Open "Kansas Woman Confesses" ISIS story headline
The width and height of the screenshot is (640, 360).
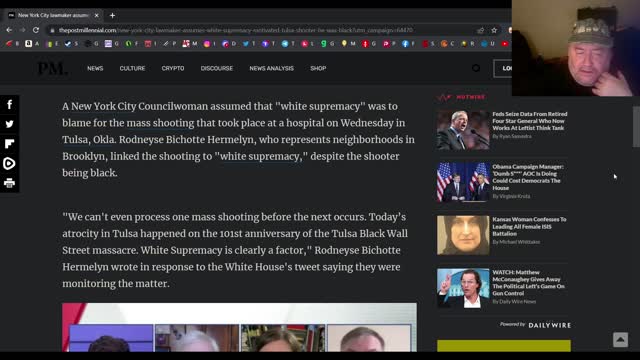(x=529, y=227)
